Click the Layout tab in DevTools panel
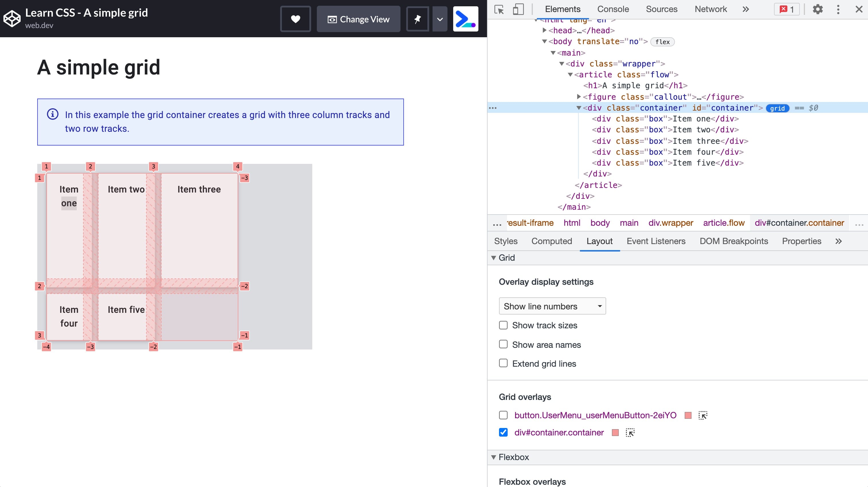 [599, 241]
